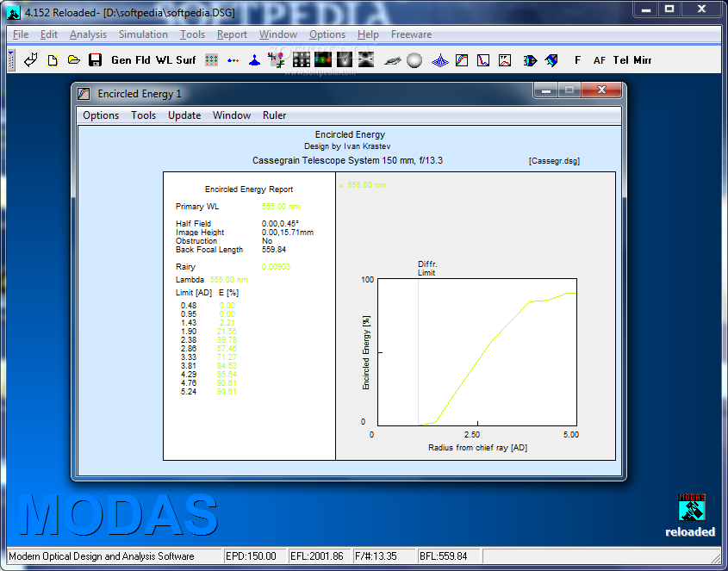Open Window menu in Encircled Energy window
The height and width of the screenshot is (571, 728).
pos(232,115)
